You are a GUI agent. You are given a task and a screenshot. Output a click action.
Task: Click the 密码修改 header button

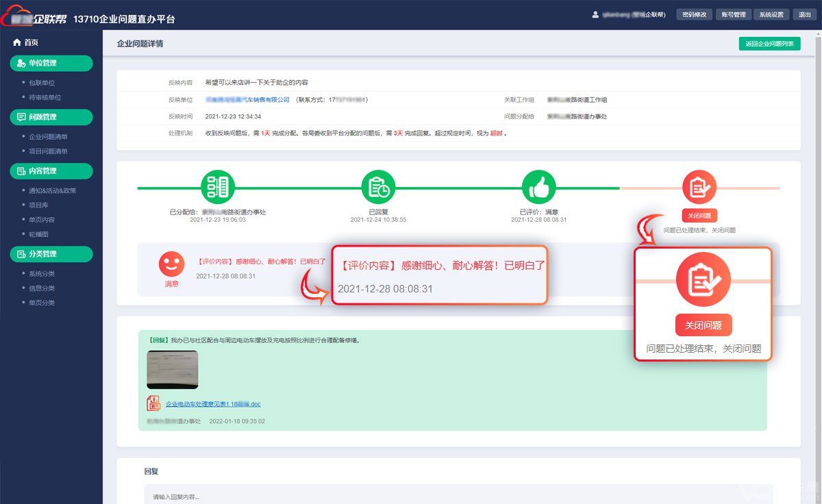[695, 14]
